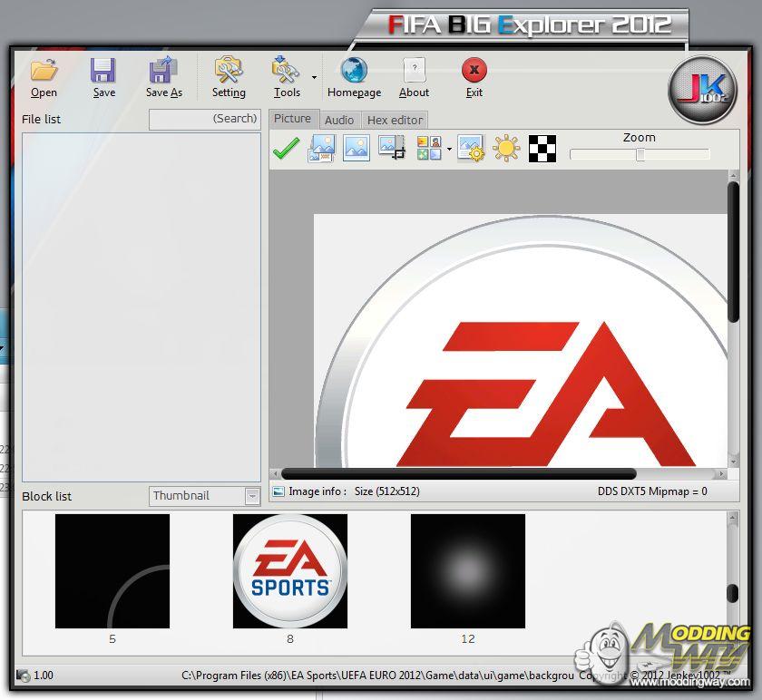Open image settings gear icon
The width and height of the screenshot is (762, 700).
click(471, 149)
